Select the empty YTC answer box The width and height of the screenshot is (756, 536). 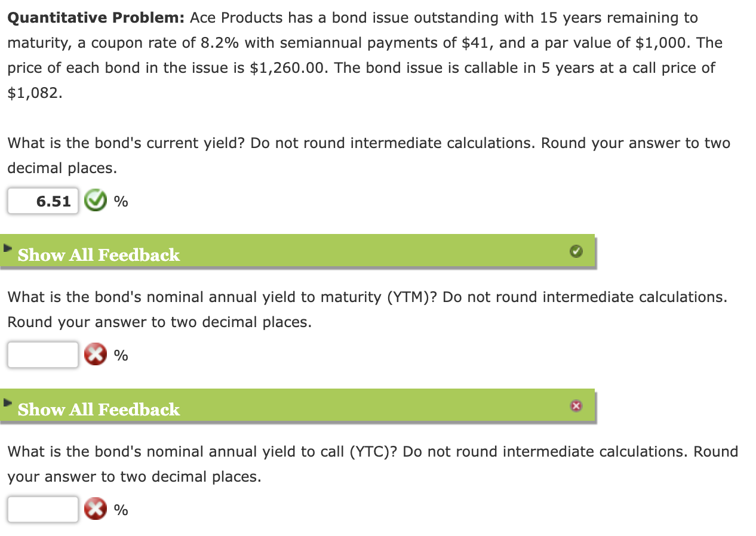42,509
